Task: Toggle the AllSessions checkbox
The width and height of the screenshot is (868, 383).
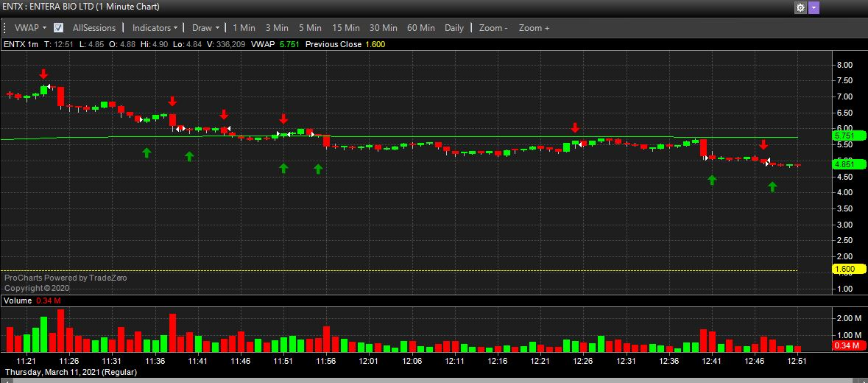Action: (x=59, y=28)
